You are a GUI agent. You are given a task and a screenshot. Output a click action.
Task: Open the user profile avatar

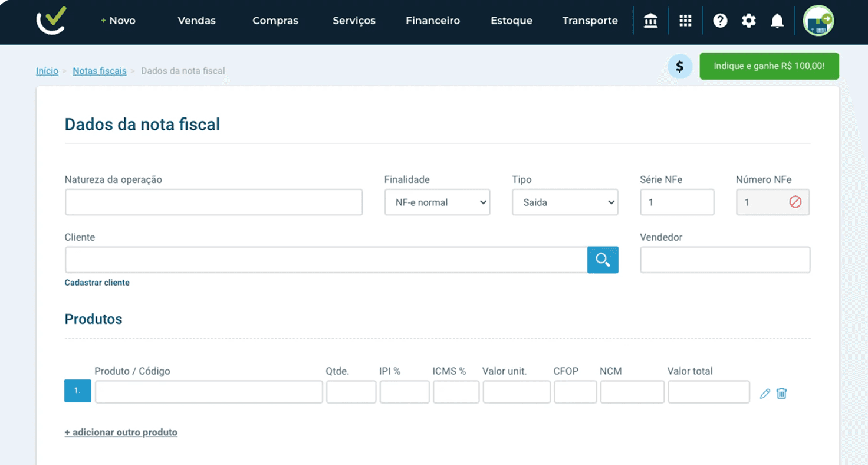click(x=818, y=21)
